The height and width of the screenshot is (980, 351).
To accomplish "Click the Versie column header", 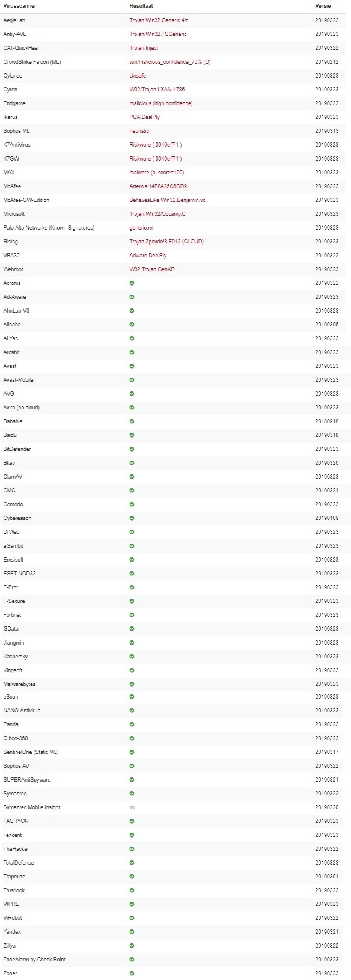I will (x=323, y=6).
